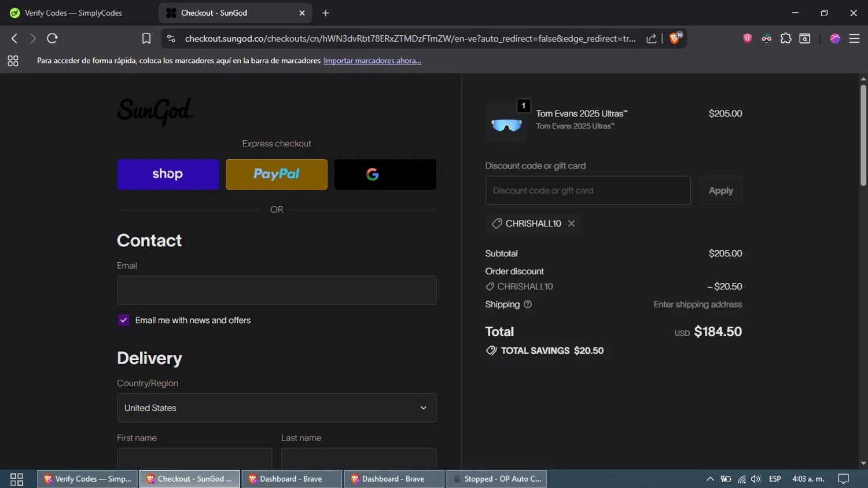868x488 pixels.
Task: Pay with the Google Pay button
Action: pos(385,174)
